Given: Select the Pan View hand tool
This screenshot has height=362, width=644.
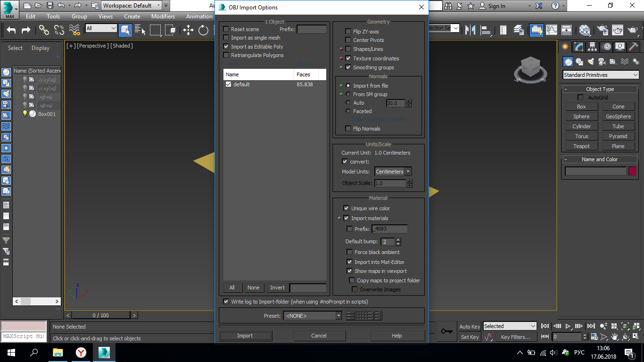Looking at the screenshot, I should pyautogui.click(x=615, y=337).
